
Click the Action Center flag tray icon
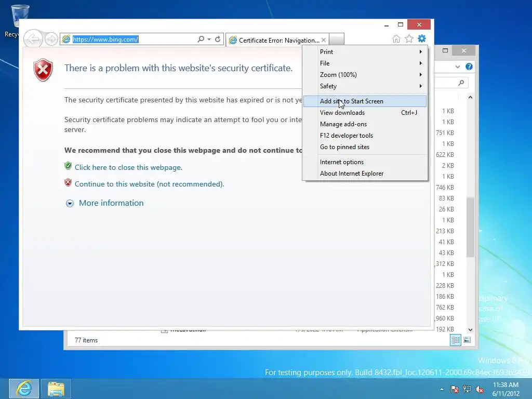(454, 389)
